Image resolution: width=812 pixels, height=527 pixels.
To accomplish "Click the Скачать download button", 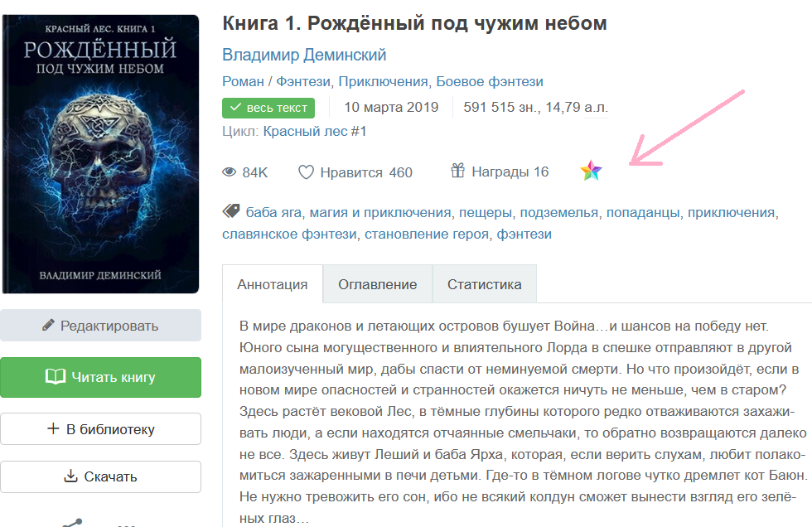I will pyautogui.click(x=100, y=476).
